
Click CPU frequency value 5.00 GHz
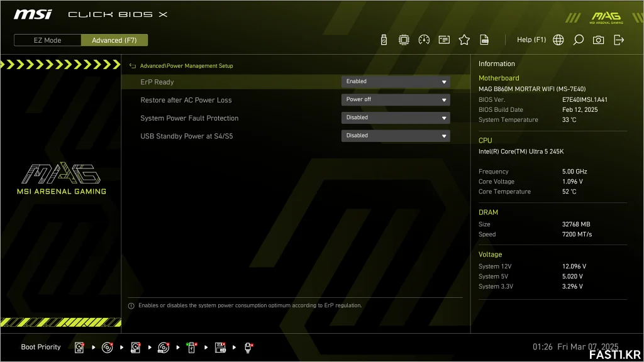tap(575, 172)
